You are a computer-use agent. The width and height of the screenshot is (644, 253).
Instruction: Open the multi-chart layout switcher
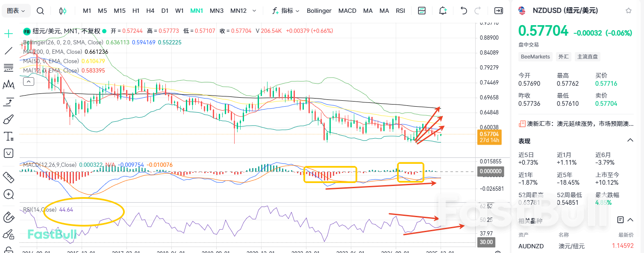[421, 11]
